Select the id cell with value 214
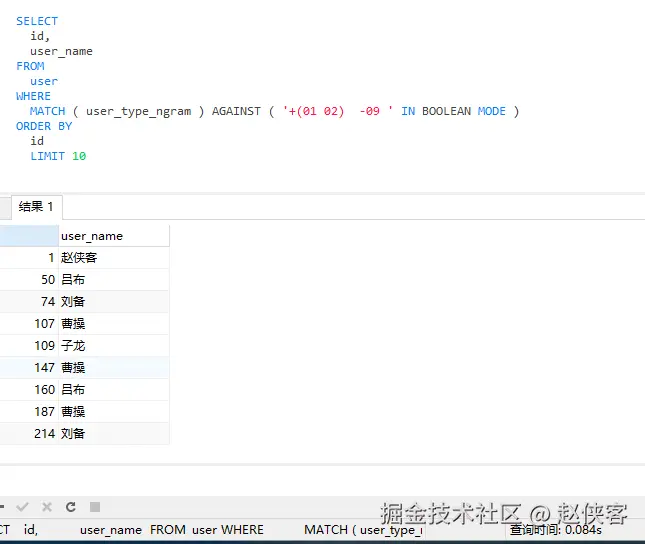The image size is (645, 544). 29,433
